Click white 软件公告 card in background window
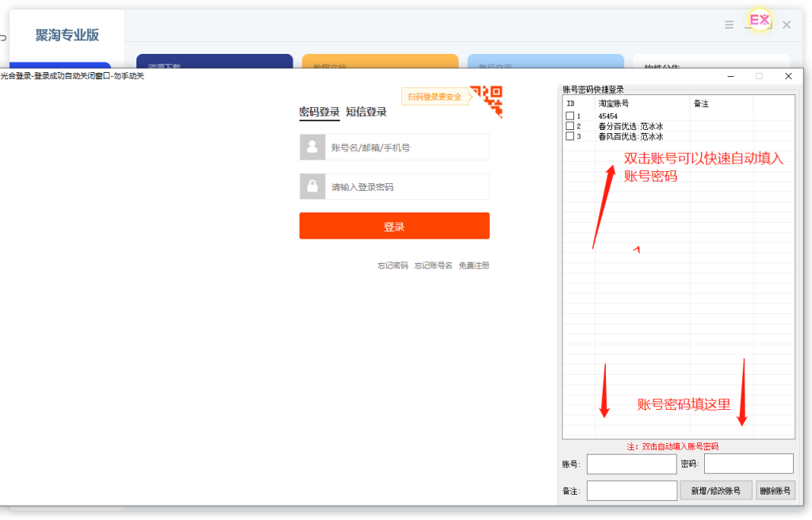This screenshot has width=812, height=520. click(x=711, y=61)
